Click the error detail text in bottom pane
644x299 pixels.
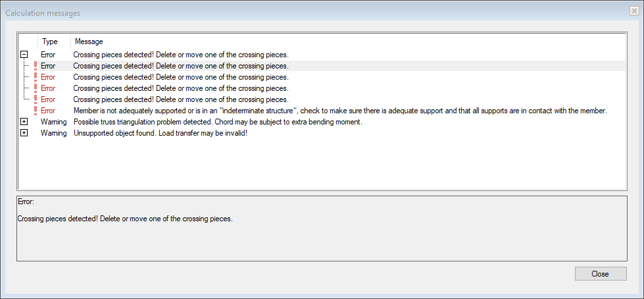(125, 219)
